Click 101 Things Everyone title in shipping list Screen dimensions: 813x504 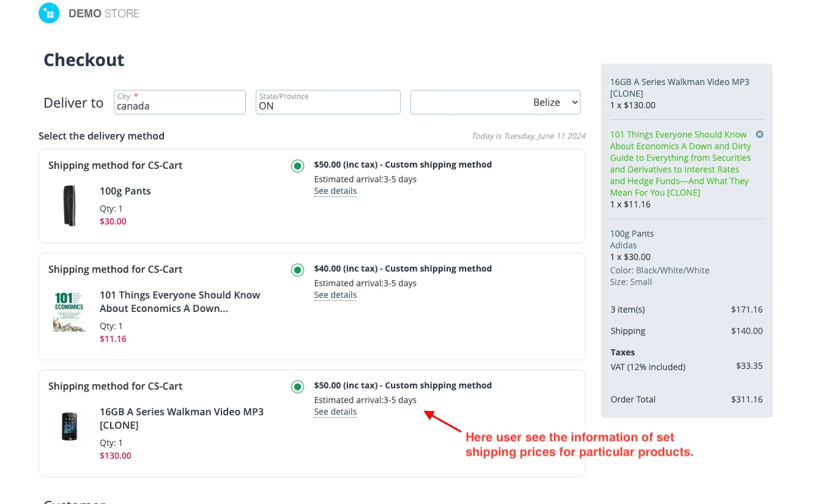[x=180, y=302]
